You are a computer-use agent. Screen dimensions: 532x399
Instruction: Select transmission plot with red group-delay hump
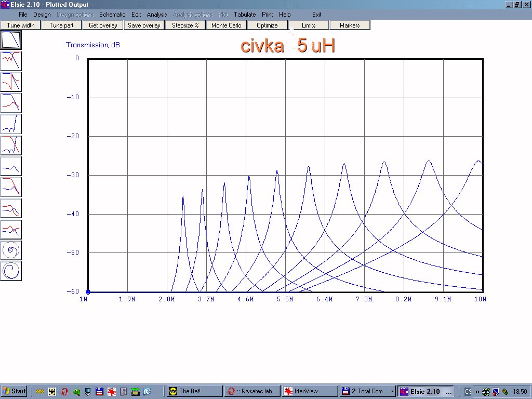pyautogui.click(x=11, y=103)
